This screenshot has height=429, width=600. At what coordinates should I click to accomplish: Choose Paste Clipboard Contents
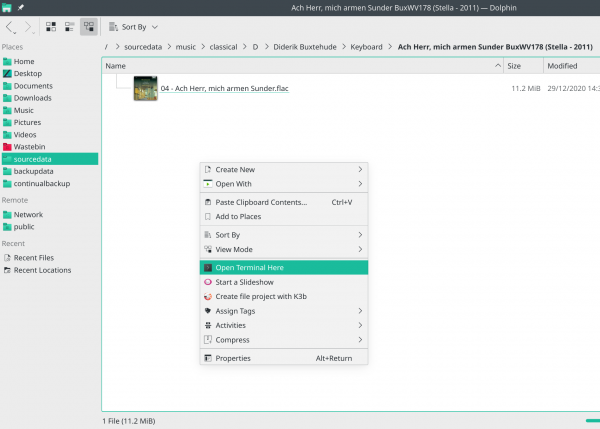(x=284, y=202)
